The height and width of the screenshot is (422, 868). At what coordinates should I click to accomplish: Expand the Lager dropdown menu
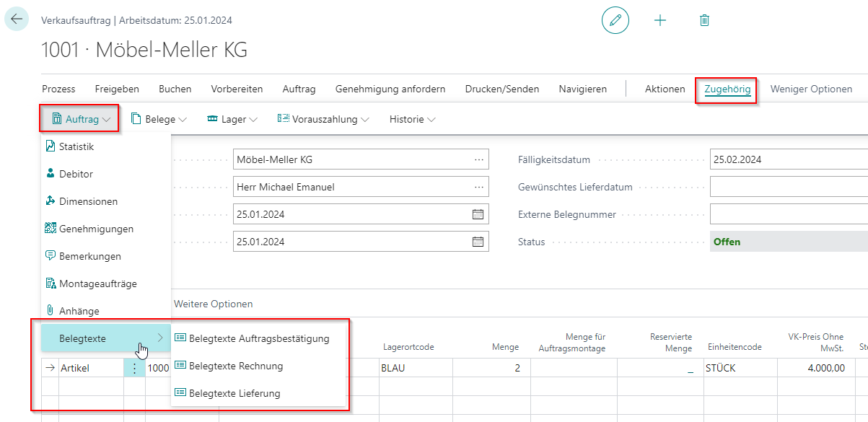click(232, 119)
